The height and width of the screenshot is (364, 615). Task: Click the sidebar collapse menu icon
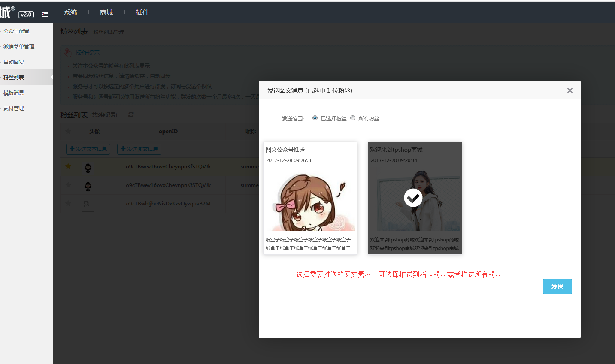[x=45, y=15]
